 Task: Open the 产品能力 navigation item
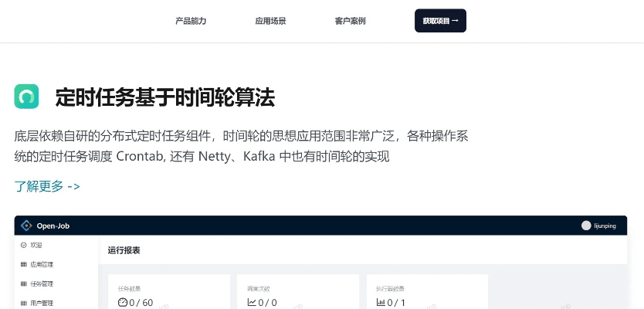click(x=191, y=21)
